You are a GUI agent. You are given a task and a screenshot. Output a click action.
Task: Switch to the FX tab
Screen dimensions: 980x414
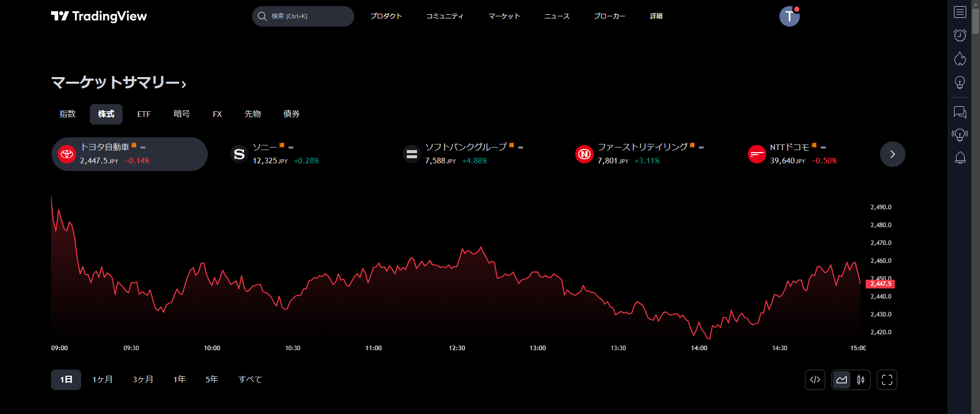[x=217, y=114]
